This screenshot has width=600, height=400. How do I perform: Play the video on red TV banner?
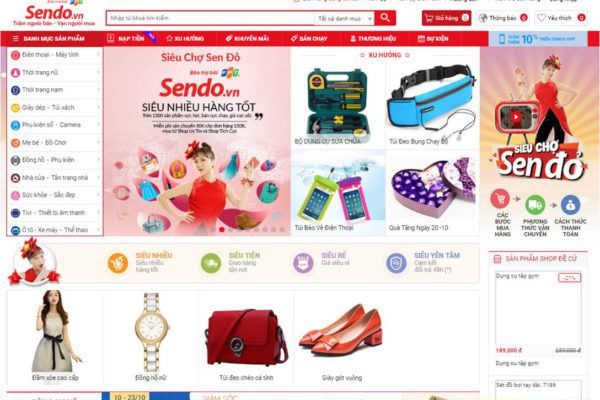point(516,117)
